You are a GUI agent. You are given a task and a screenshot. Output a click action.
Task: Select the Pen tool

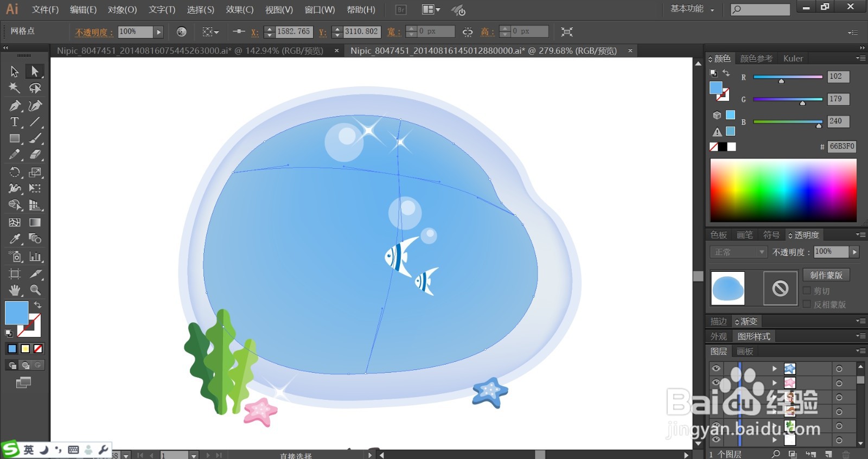15,105
